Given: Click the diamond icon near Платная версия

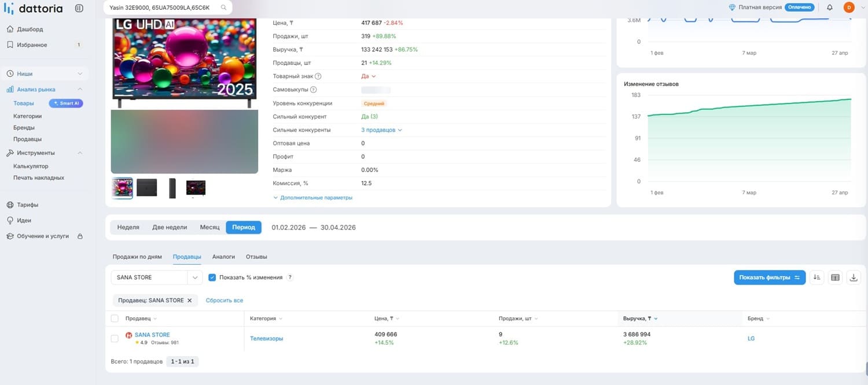Looking at the screenshot, I should tap(732, 8).
